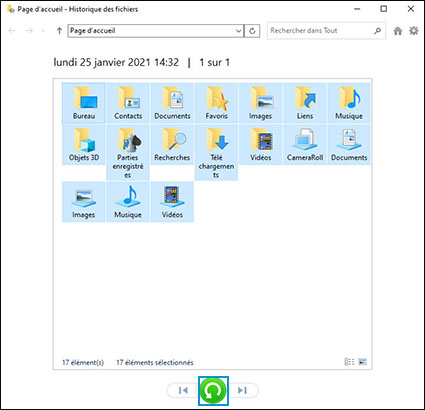Select the Favoris folder
This screenshot has width=425, height=410.
coord(216,103)
